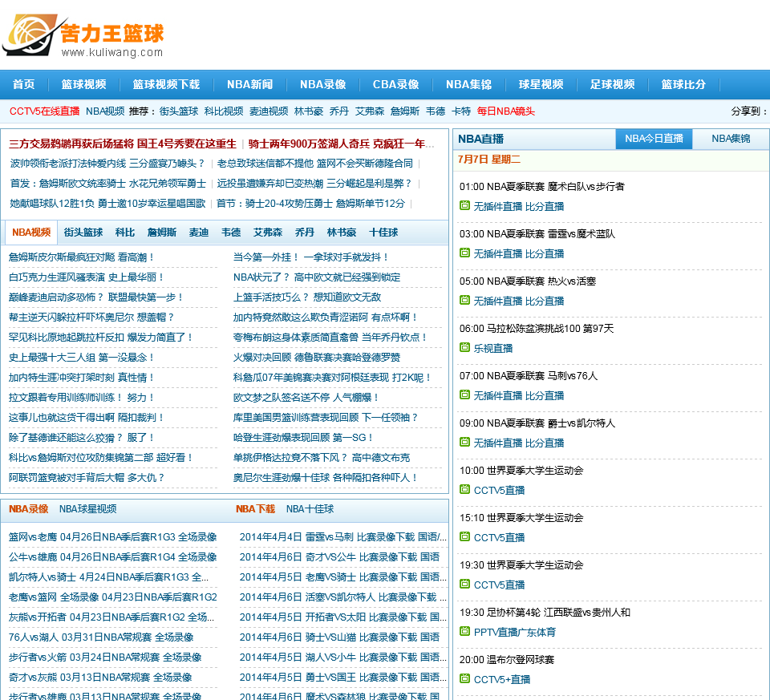Open article 波帅领衔老派打法钟爱内线
The width and height of the screenshot is (770, 700).
coord(107,164)
